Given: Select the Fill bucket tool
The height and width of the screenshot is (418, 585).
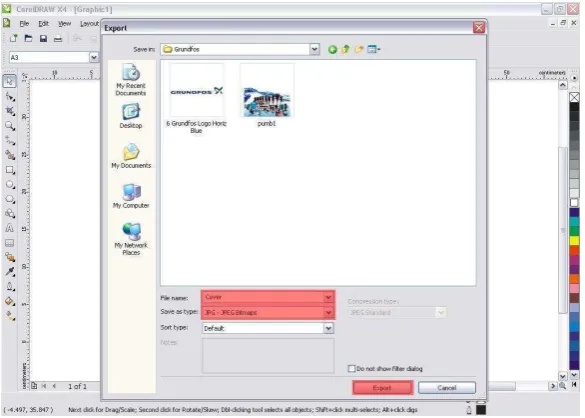Looking at the screenshot, I should point(10,301).
